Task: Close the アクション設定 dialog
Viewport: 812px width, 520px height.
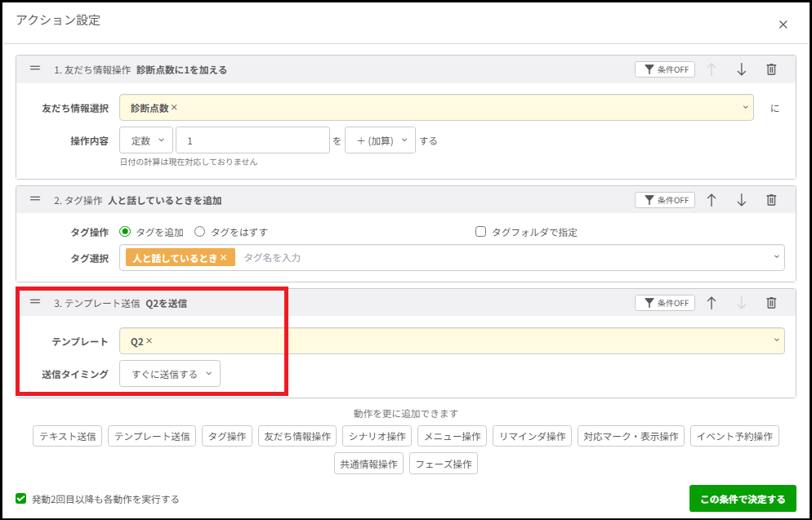Action: click(783, 24)
